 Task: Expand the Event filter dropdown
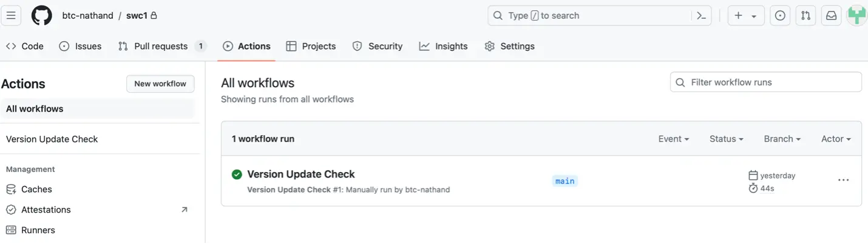click(x=673, y=139)
